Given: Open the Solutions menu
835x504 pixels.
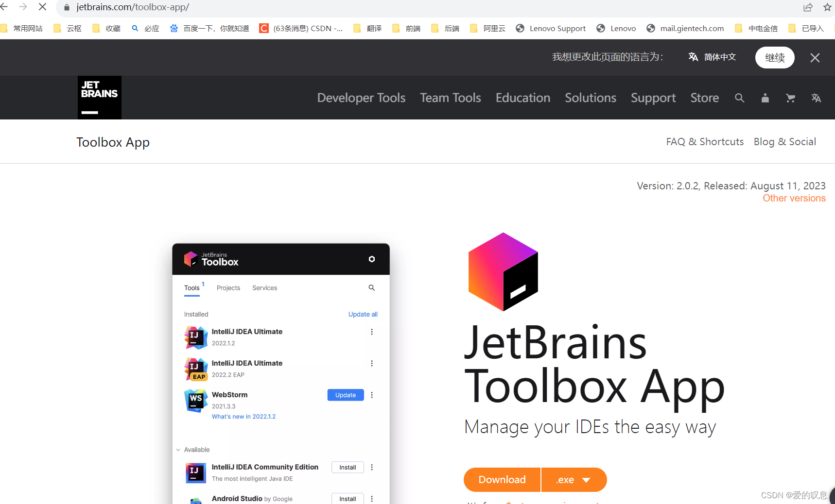Looking at the screenshot, I should pos(591,98).
